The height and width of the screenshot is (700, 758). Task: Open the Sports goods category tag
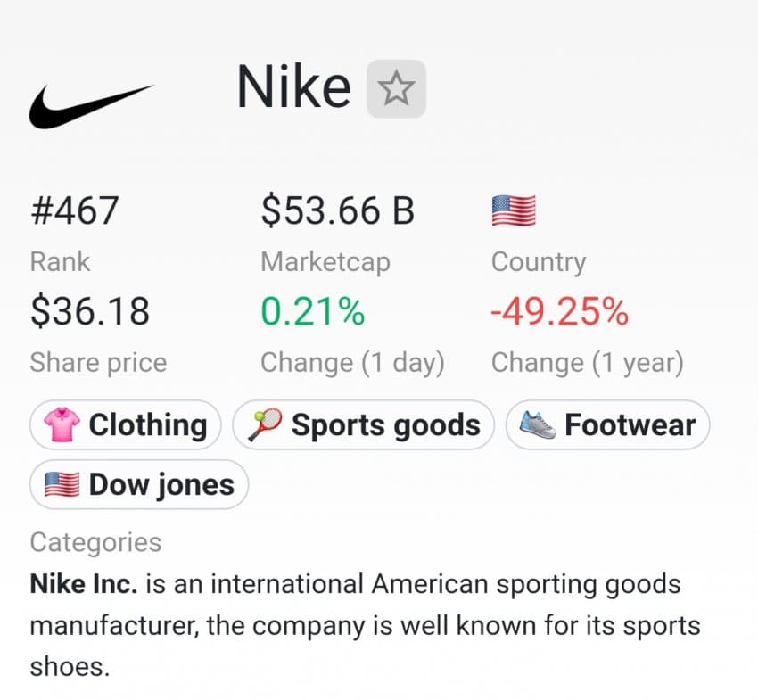tap(364, 425)
